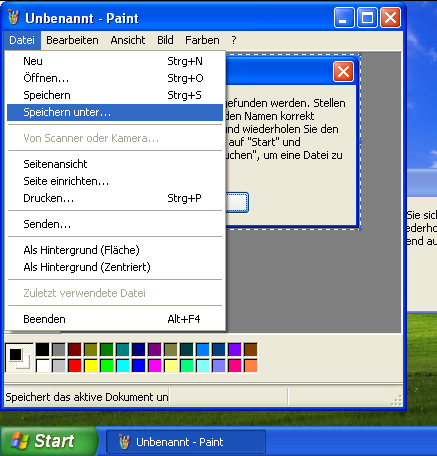The width and height of the screenshot is (437, 456).
Task: Pick the cyan color swatch
Action: [x=123, y=366]
